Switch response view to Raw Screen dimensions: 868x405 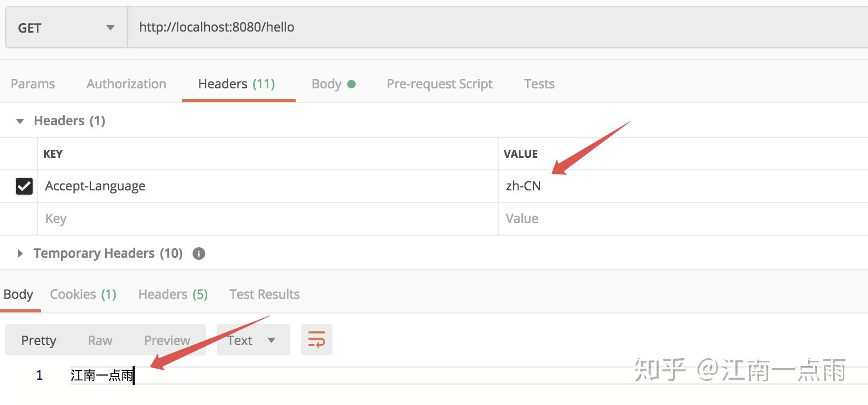100,341
